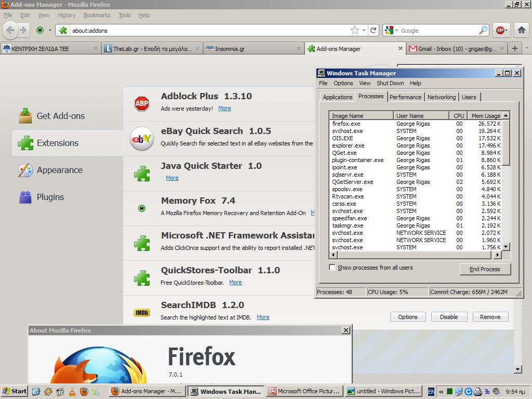The width and height of the screenshot is (532, 399).
Task: Select the Adblock Plus ABP extension icon
Action: pyautogui.click(x=142, y=103)
